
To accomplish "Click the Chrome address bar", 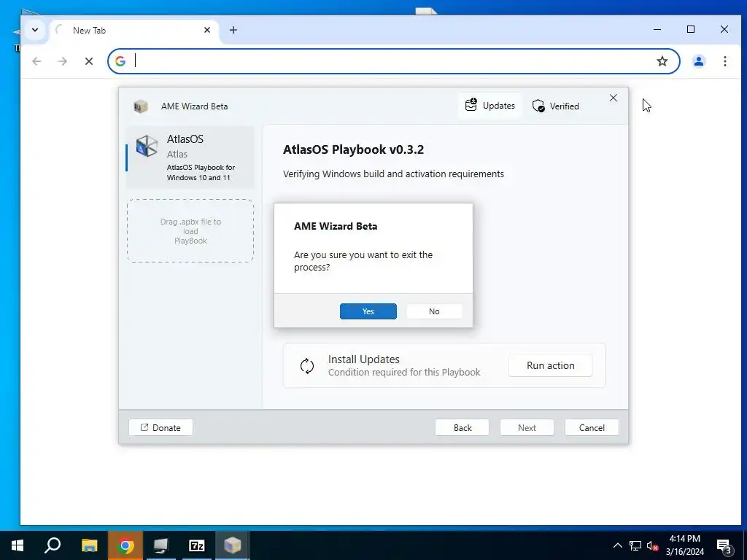I will click(393, 61).
